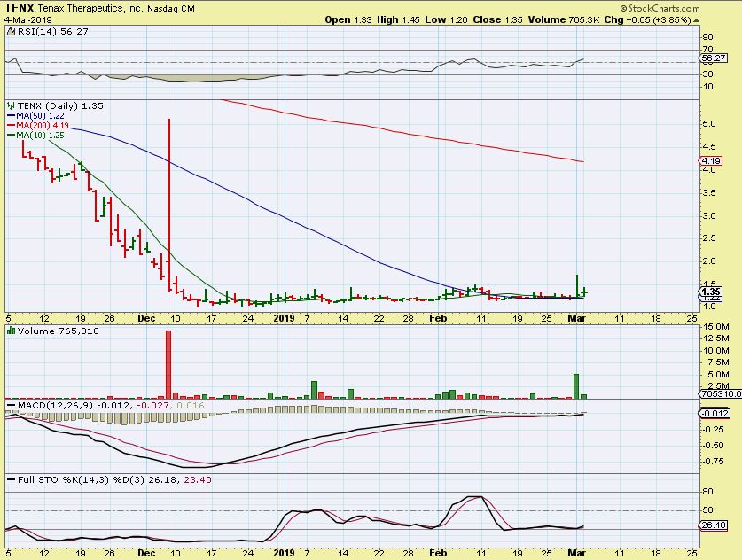Click the RSI panel icon beside RSI(14)
The image size is (742, 560).
tap(12, 31)
